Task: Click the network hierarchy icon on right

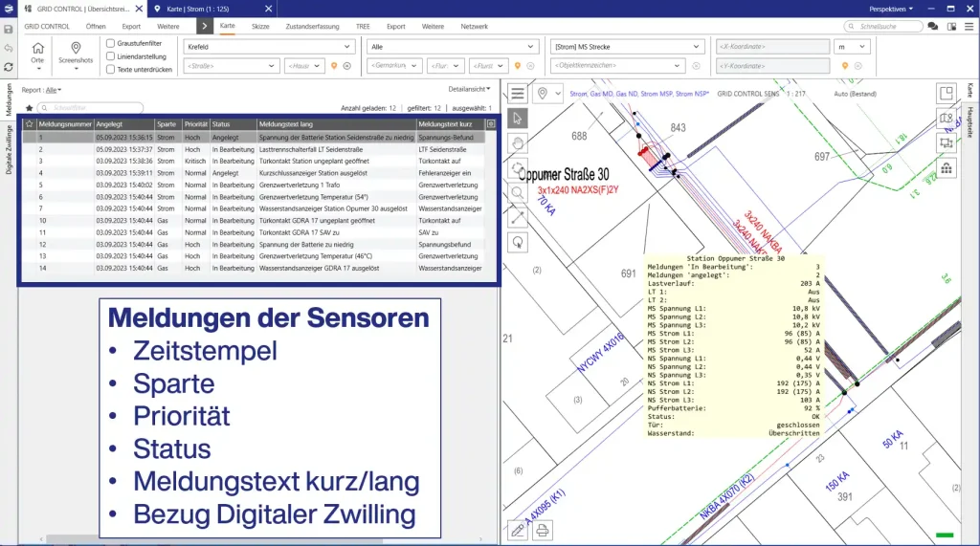Action: click(x=947, y=168)
